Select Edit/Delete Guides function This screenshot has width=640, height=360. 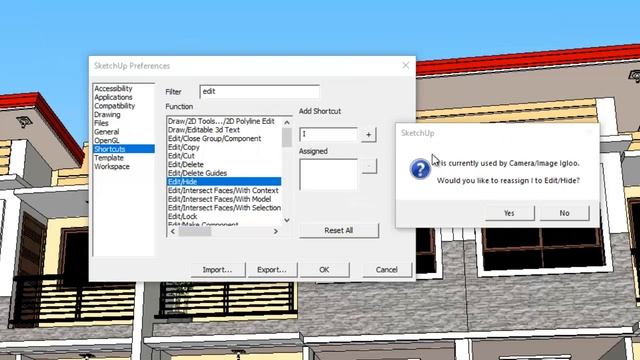point(198,173)
